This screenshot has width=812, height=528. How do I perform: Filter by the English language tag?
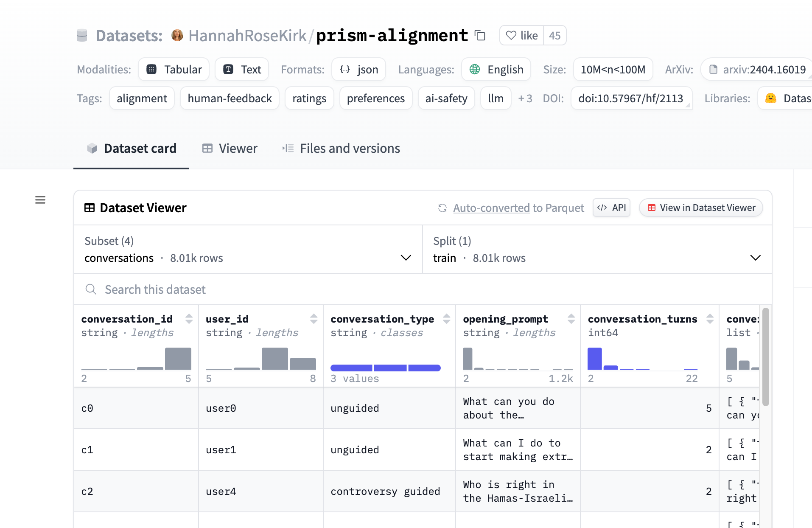[x=496, y=70]
